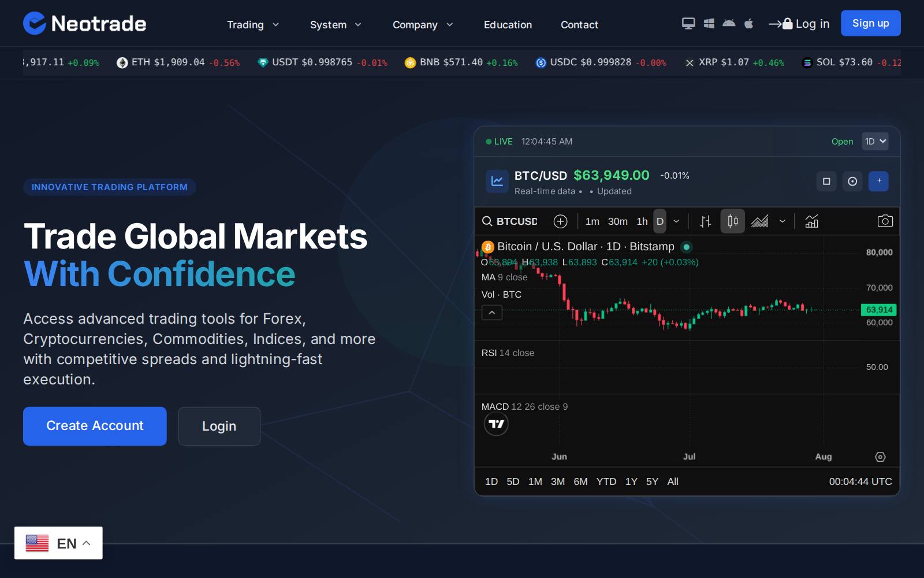
Task: Click the Open link in widget header
Action: [842, 142]
